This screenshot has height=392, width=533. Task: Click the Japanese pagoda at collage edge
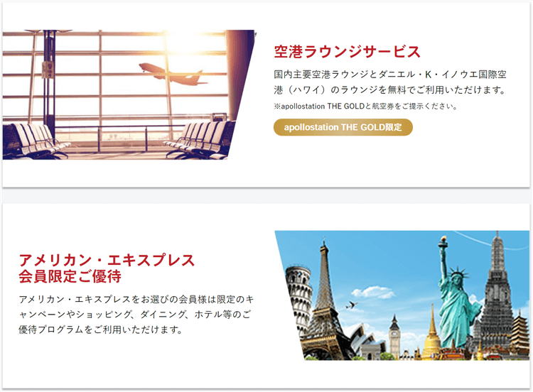click(x=521, y=333)
